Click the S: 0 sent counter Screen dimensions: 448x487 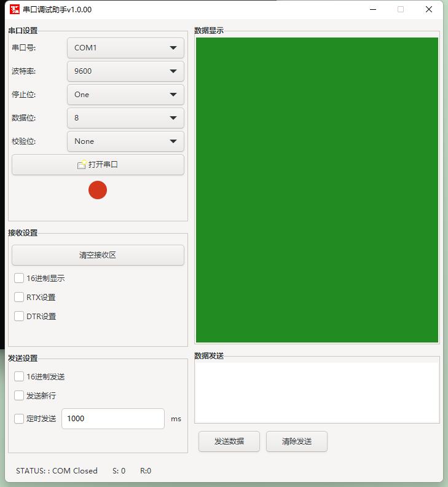coord(119,470)
